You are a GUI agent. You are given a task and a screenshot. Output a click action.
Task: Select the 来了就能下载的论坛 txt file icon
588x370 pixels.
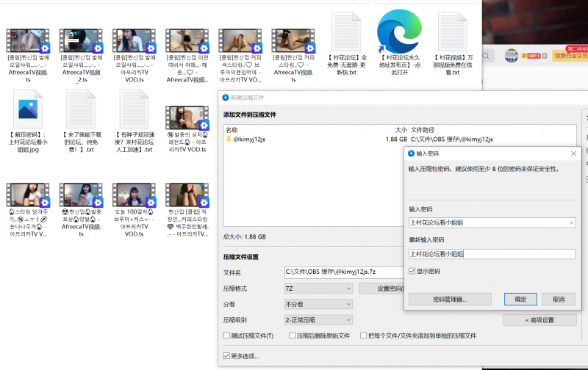(79, 109)
